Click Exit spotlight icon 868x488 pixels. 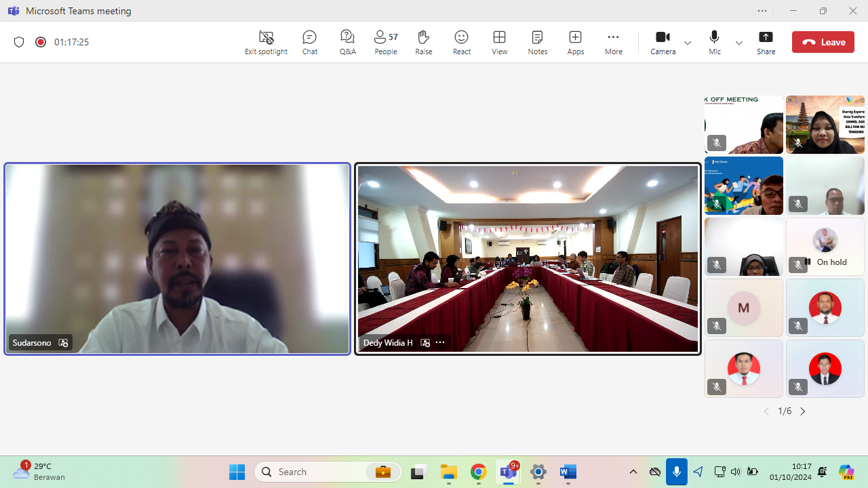[x=266, y=42]
